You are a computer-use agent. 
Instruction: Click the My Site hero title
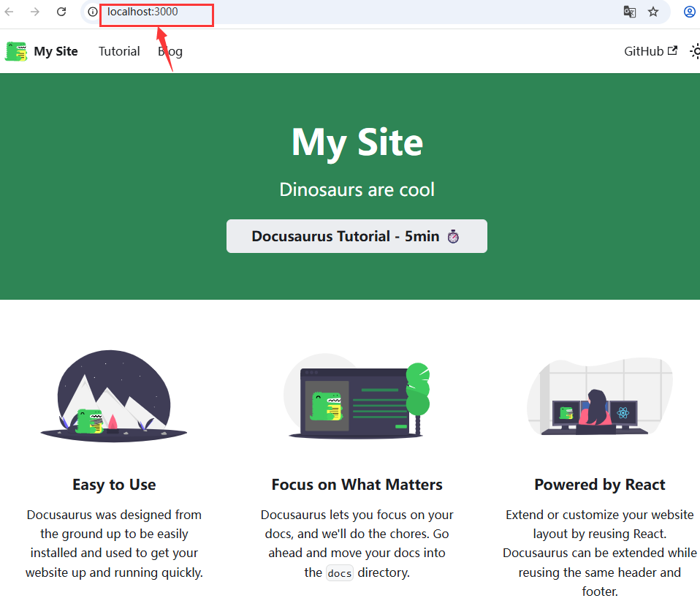click(x=357, y=143)
